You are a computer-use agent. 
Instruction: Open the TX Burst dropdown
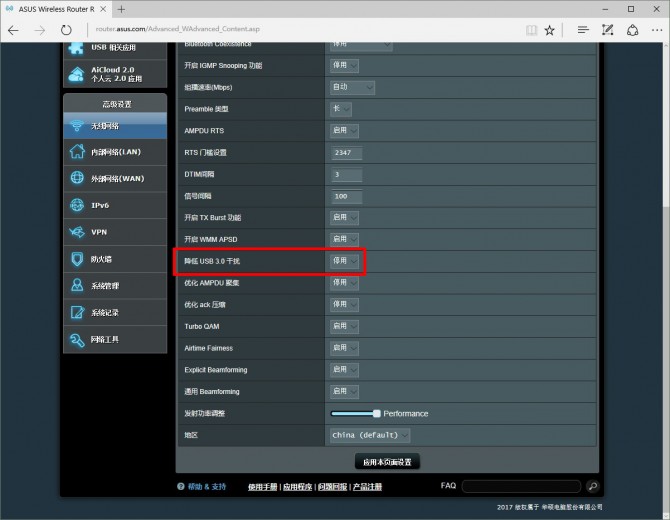tap(344, 217)
